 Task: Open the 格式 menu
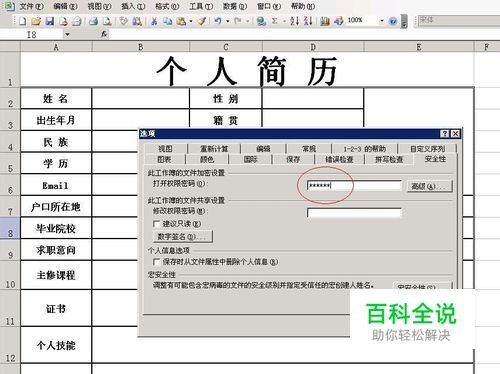click(x=167, y=6)
